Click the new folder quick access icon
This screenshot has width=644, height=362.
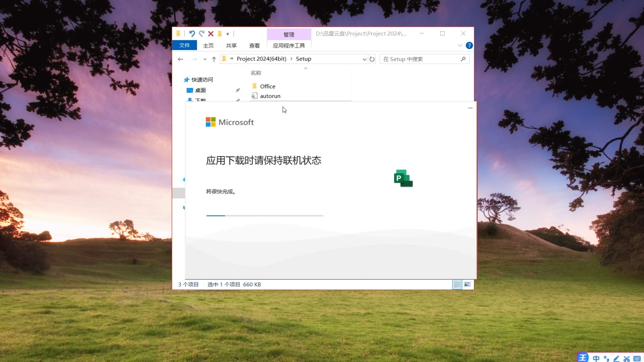click(220, 34)
